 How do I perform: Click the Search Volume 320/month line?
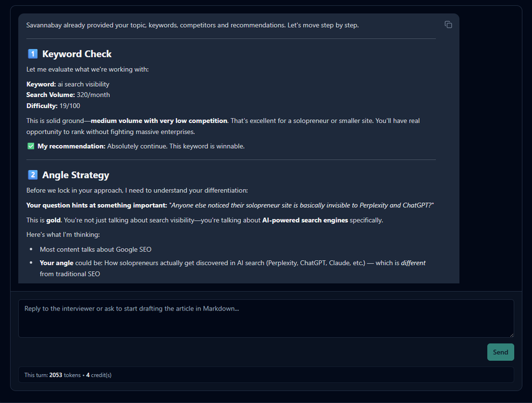68,95
